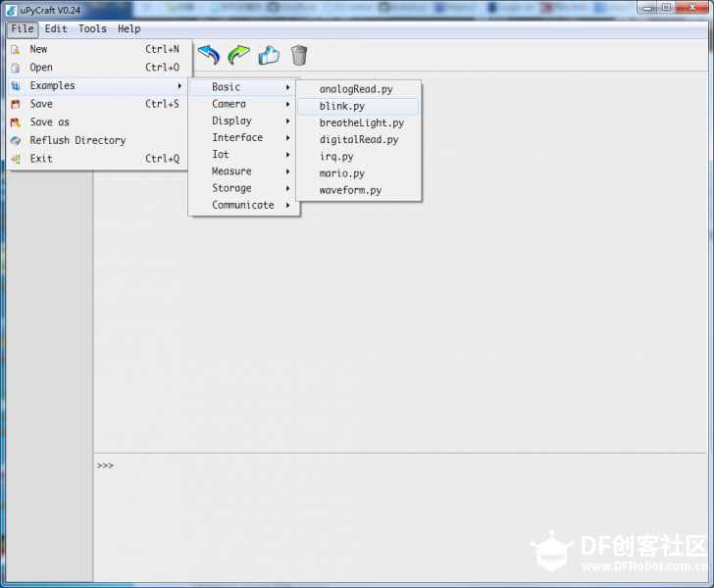714x588 pixels.
Task: Expand the Measure examples submenu
Action: click(x=244, y=171)
